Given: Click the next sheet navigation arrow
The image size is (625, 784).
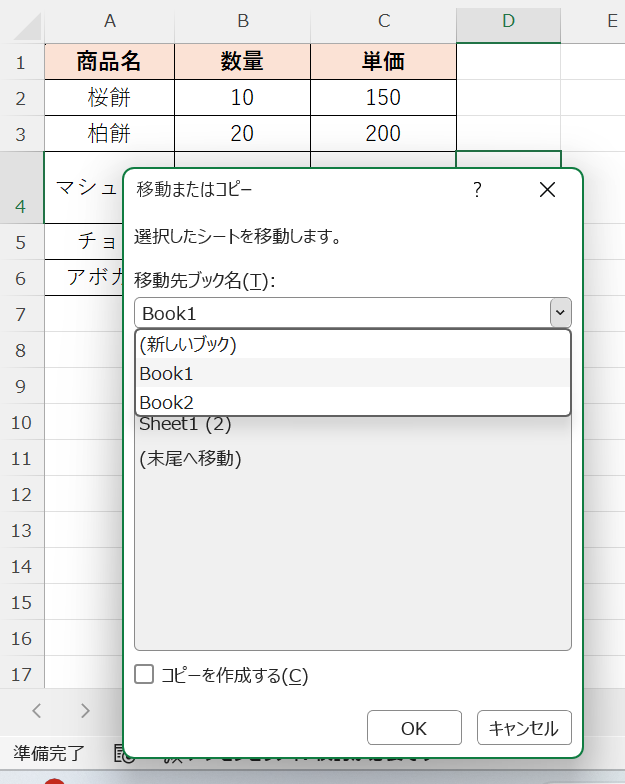Looking at the screenshot, I should click(x=85, y=711).
